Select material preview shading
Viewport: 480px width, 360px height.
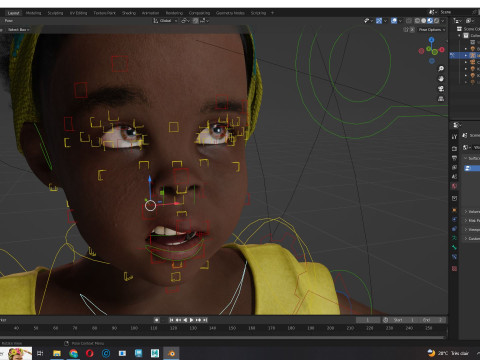click(430, 21)
